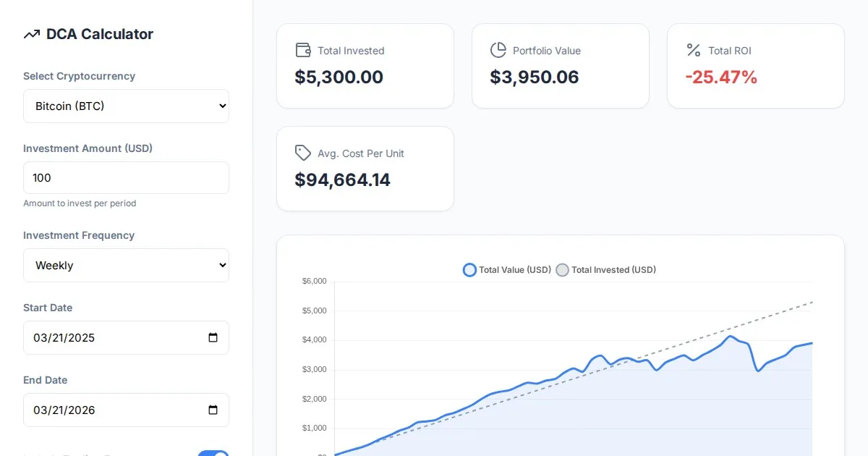The height and width of the screenshot is (456, 868).
Task: Click the $3,950.06 Portfolio Value amount
Action: click(535, 77)
